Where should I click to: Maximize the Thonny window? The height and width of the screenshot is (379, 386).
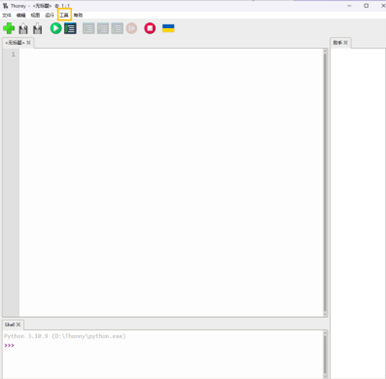click(x=366, y=6)
